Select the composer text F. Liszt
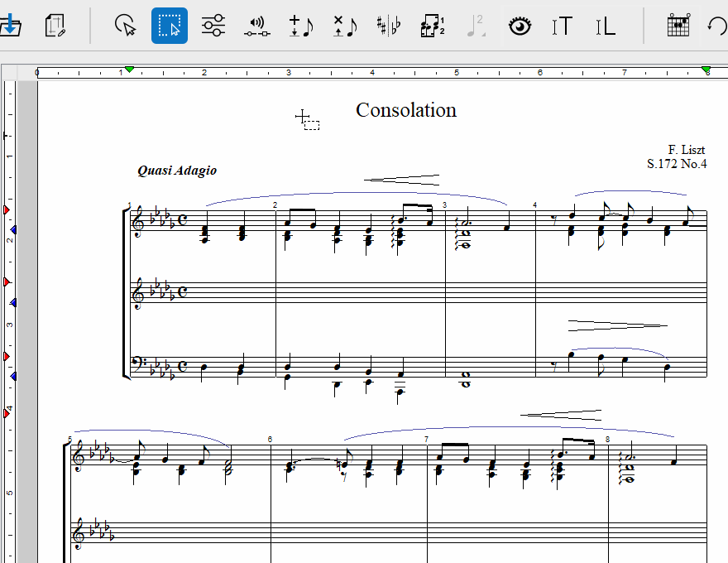The width and height of the screenshot is (728, 563). click(x=686, y=150)
